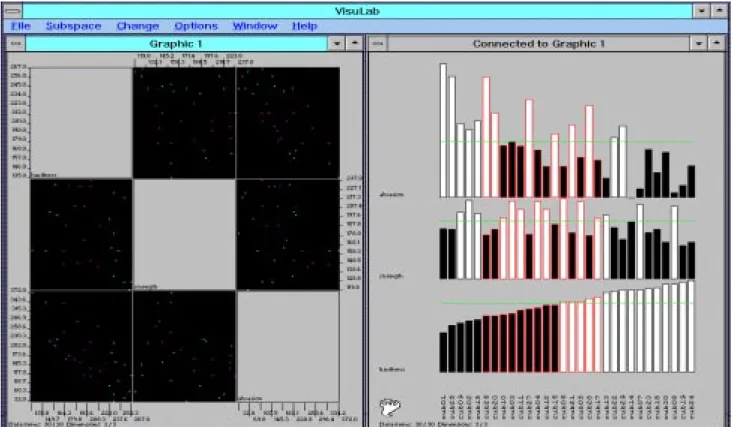
Task: Click the gray abrasion diagonal cell in Graphic 1
Action: pyautogui.click(x=288, y=346)
